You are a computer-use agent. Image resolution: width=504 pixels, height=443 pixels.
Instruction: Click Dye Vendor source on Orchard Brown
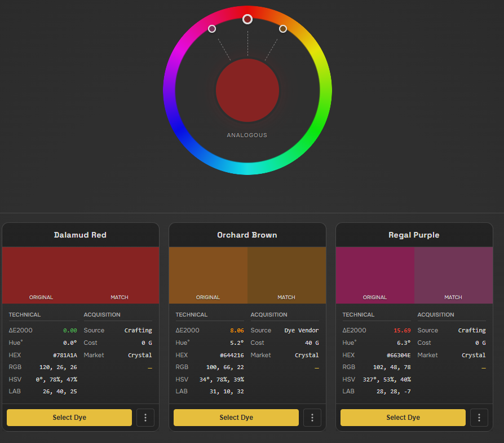point(302,330)
